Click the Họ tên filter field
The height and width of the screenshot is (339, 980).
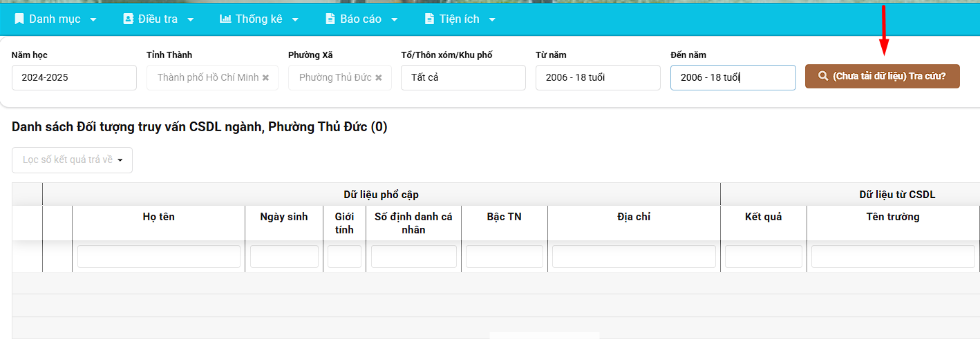tap(158, 257)
